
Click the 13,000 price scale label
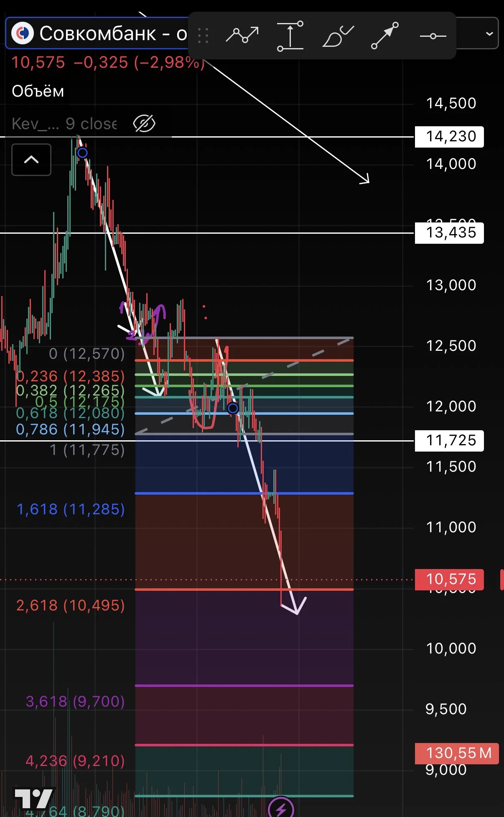451,285
